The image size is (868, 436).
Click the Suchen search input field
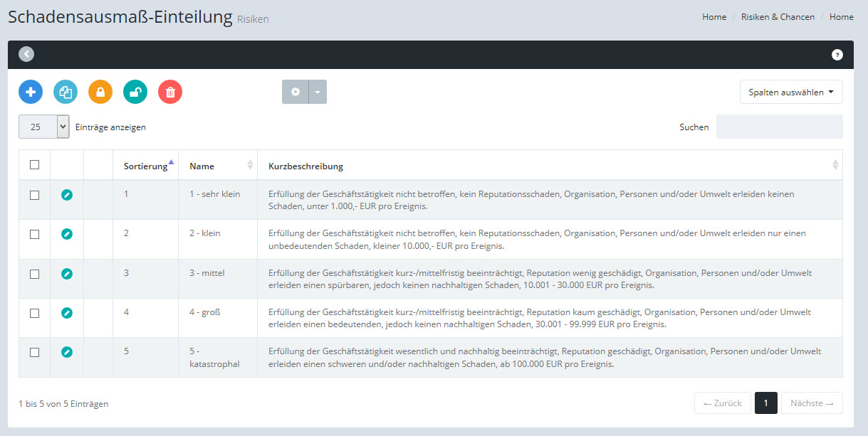coord(779,127)
